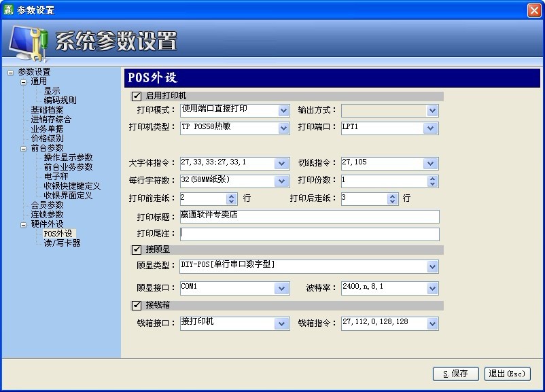Click the 打印份数 value field

[x=384, y=181]
